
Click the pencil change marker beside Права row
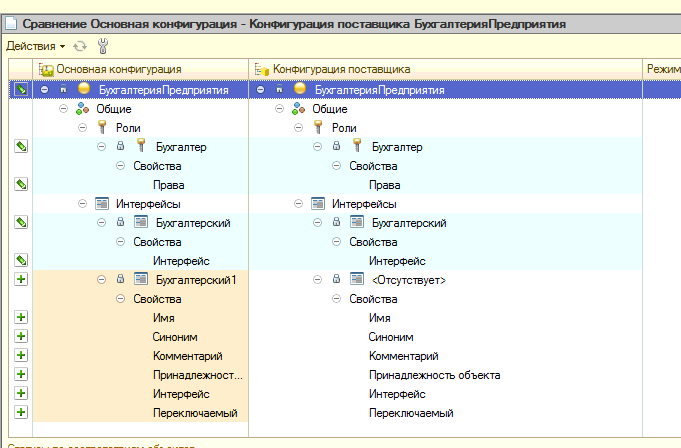click(x=21, y=185)
